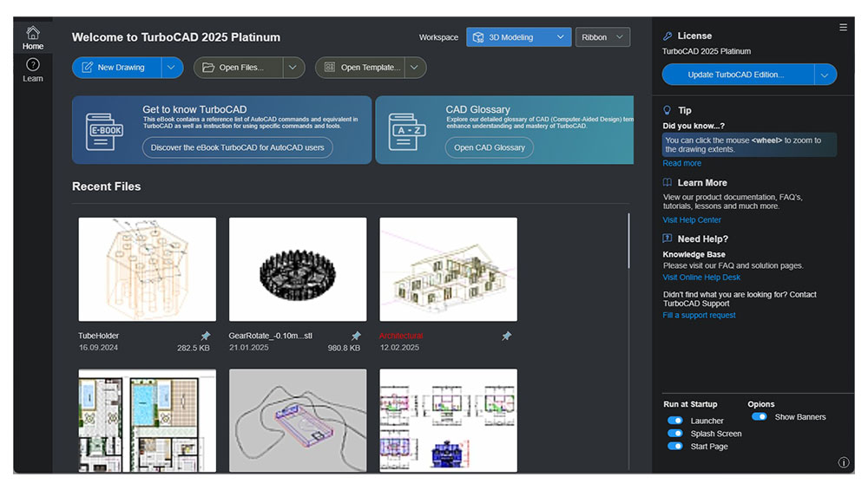Click the GearRotate_-0.10m...stl file name
868x490 pixels.
(271, 336)
